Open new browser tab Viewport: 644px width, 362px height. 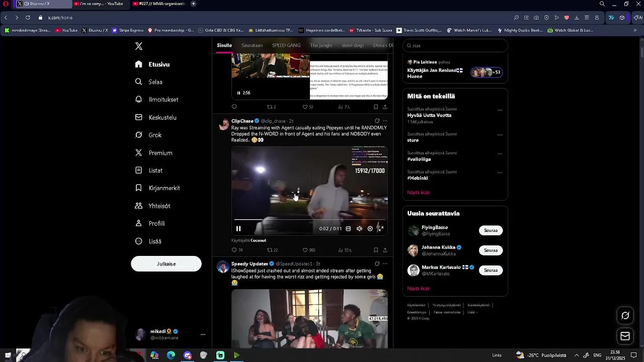[193, 4]
